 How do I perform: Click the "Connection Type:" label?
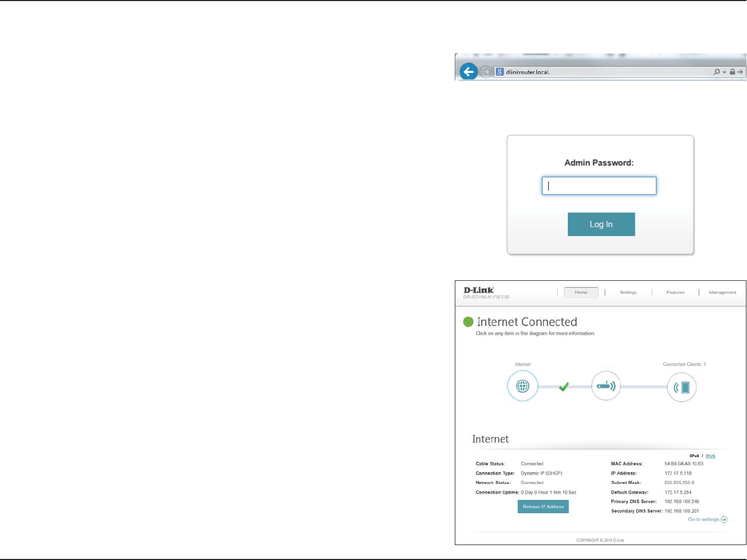(495, 474)
